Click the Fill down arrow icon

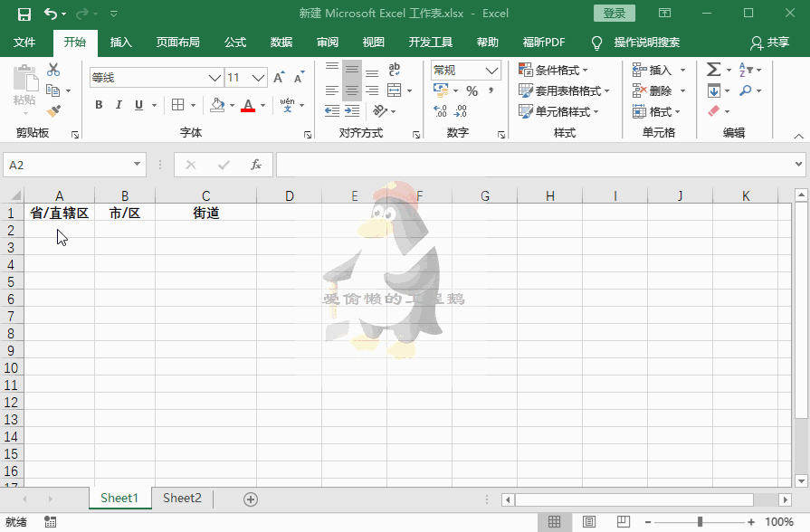click(713, 90)
